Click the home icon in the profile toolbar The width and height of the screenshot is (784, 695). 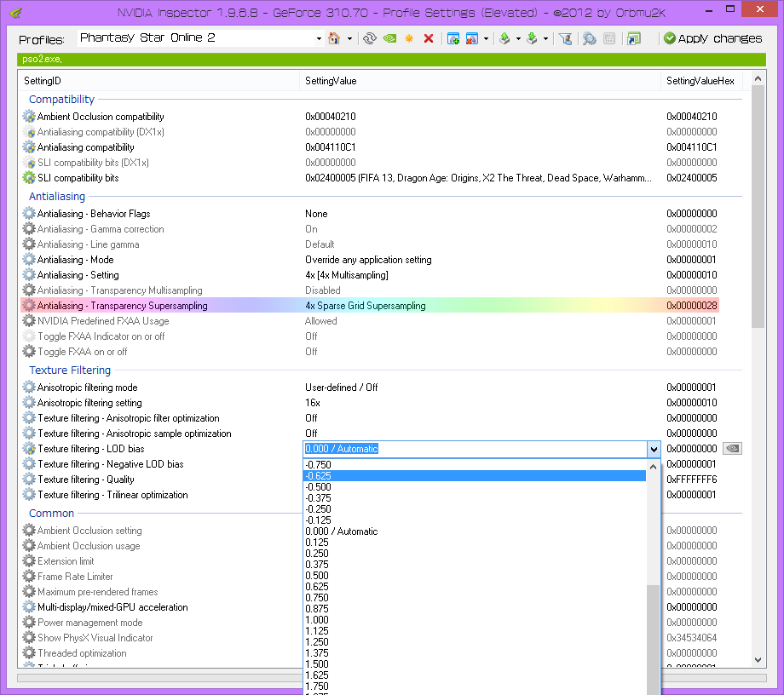[333, 38]
